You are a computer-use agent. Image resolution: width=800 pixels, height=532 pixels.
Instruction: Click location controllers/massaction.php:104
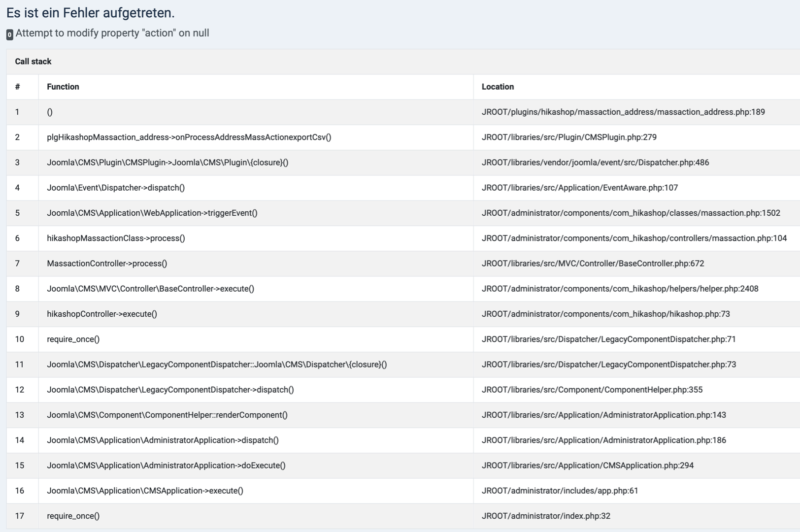pyautogui.click(x=634, y=238)
